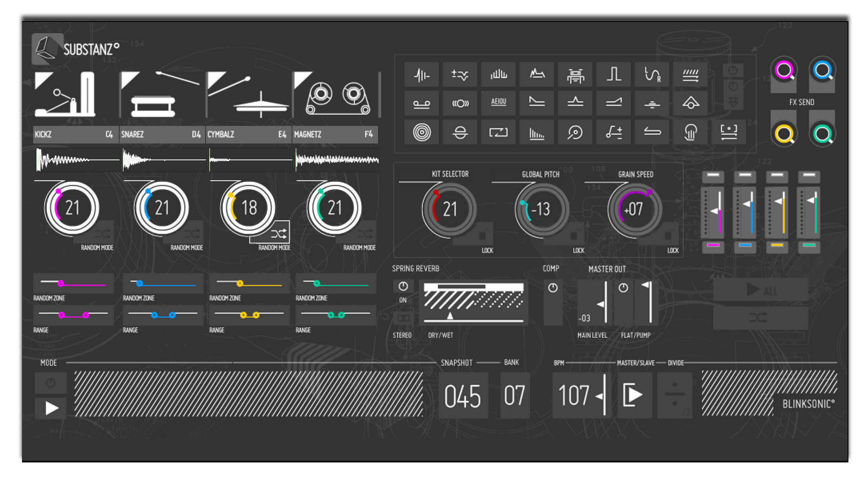Screen dimensions: 868x496
Task: Click the Kickz Random Zone slider handle
Action: coord(61,283)
